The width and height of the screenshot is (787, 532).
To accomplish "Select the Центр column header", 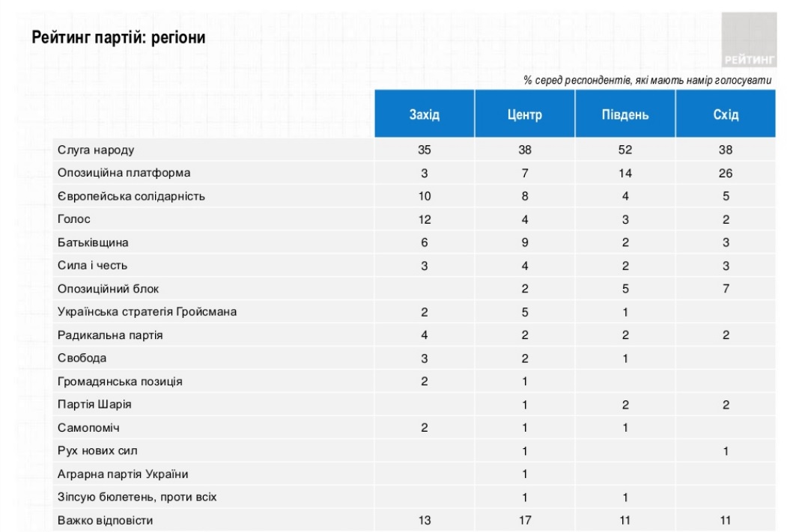I will (x=525, y=114).
